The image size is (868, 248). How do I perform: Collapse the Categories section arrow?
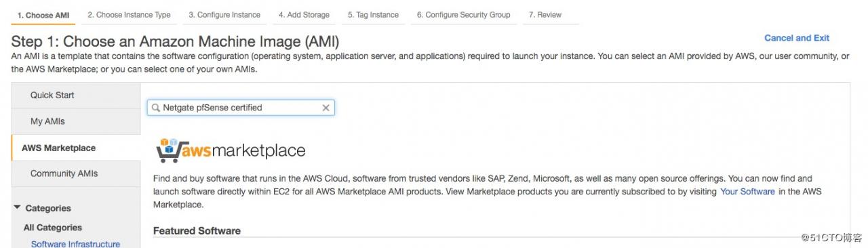(x=17, y=208)
